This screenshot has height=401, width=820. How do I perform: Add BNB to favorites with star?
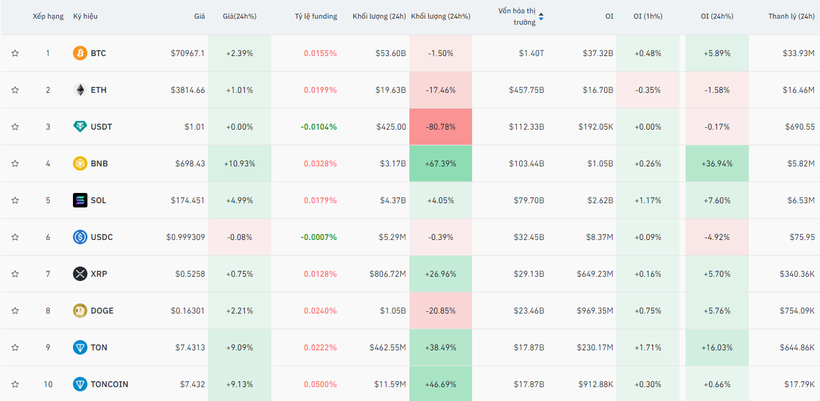click(15, 164)
